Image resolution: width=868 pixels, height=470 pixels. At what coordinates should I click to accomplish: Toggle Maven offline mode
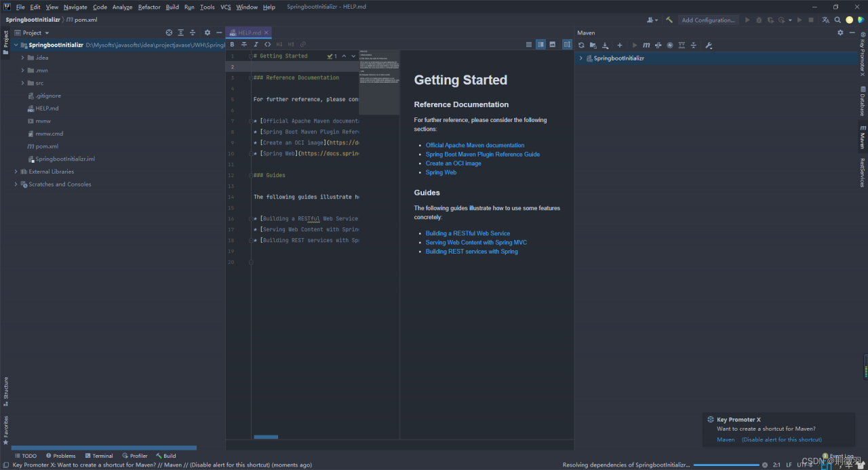click(x=658, y=45)
